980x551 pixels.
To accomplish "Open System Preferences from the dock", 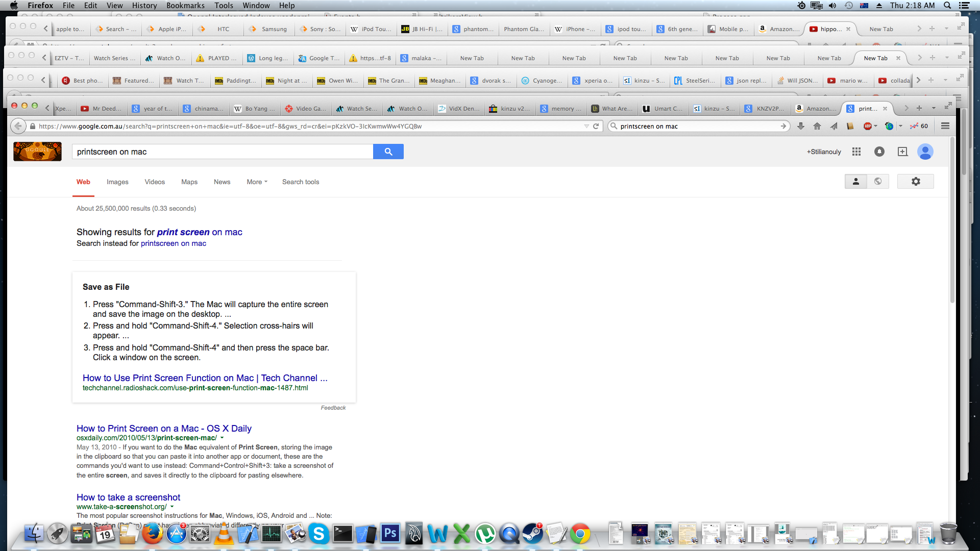I will pos(200,534).
